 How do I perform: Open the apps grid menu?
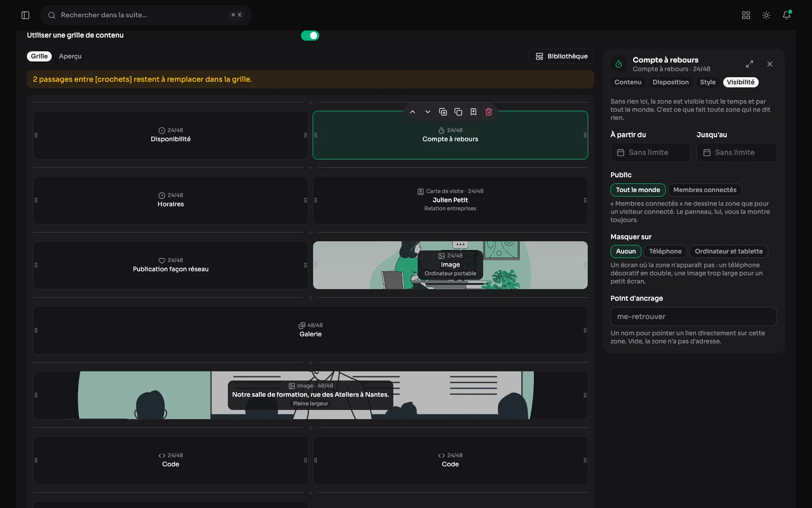point(746,15)
